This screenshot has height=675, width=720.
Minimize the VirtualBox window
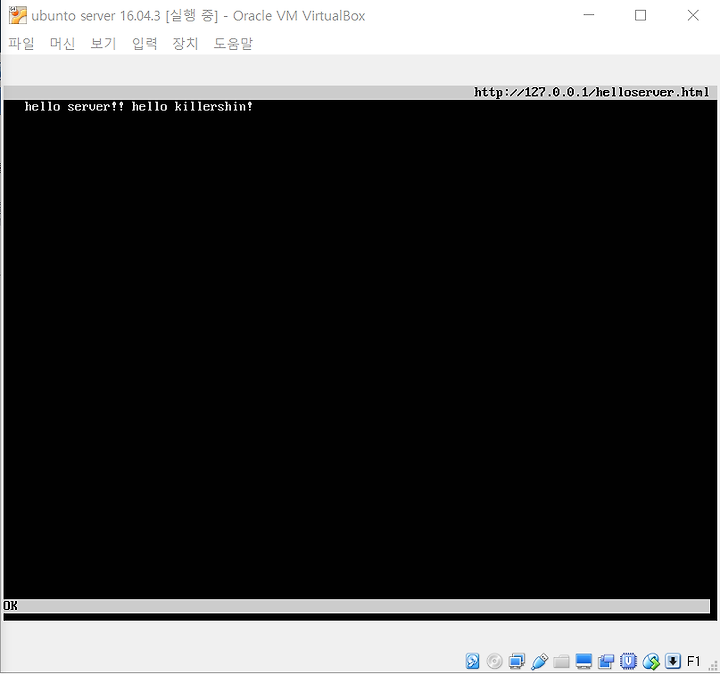coord(589,15)
